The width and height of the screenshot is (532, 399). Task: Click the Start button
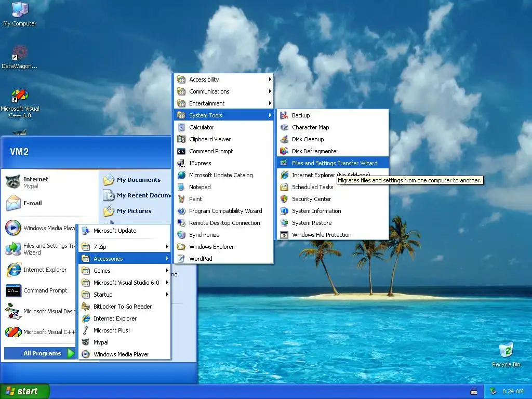coord(24,391)
